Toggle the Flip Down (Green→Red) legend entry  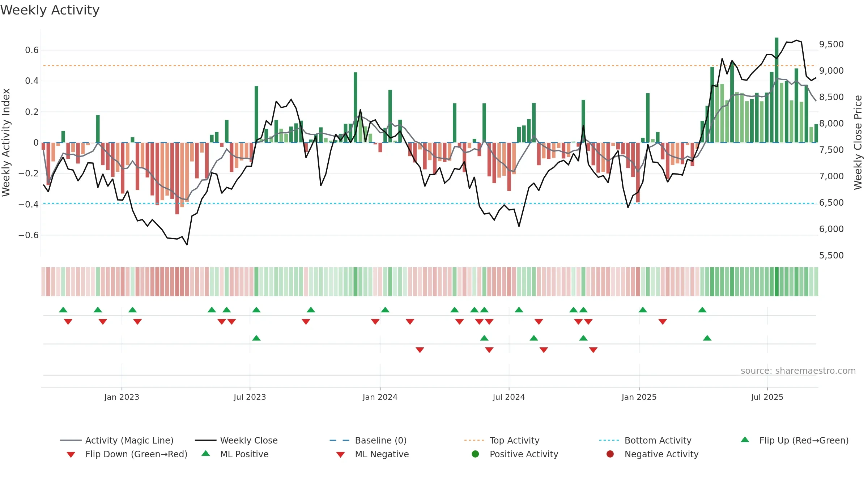127,454
